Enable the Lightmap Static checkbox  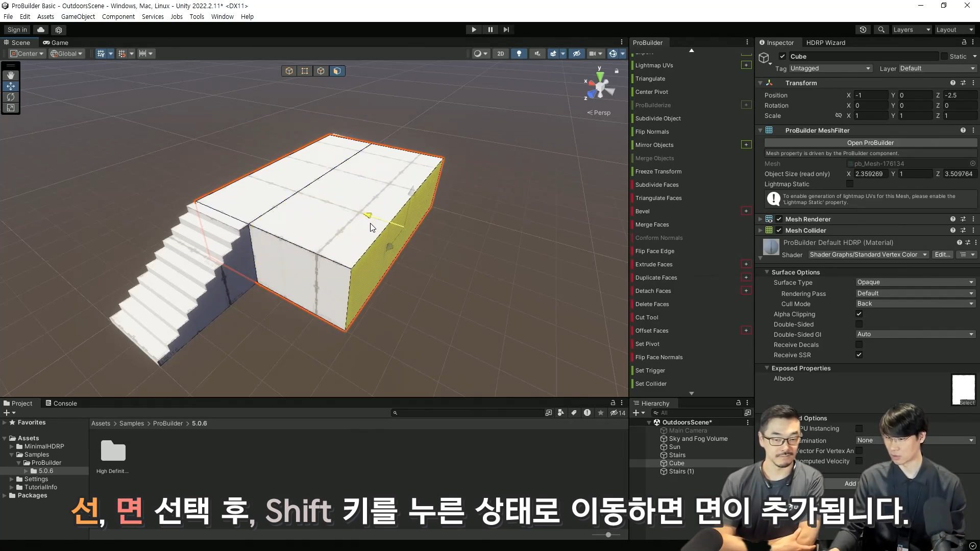[850, 184]
